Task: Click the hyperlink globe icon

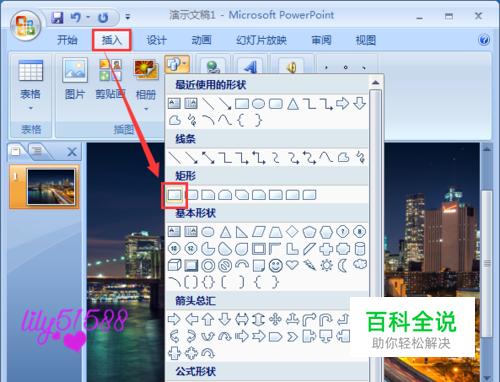Action: pyautogui.click(x=213, y=67)
